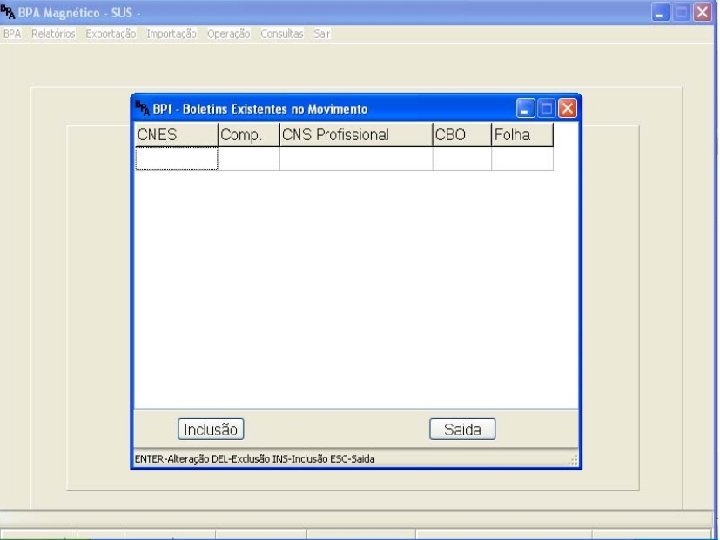Open the Exportação menu
Image resolution: width=720 pixels, height=540 pixels.
coord(111,34)
